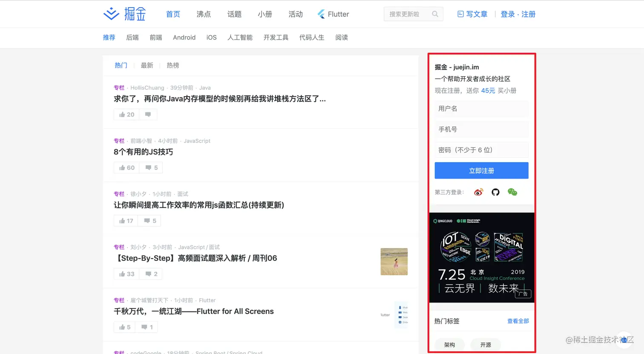Screen dimensions: 644x354
Task: Select the 后端 category tab
Action: [132, 37]
